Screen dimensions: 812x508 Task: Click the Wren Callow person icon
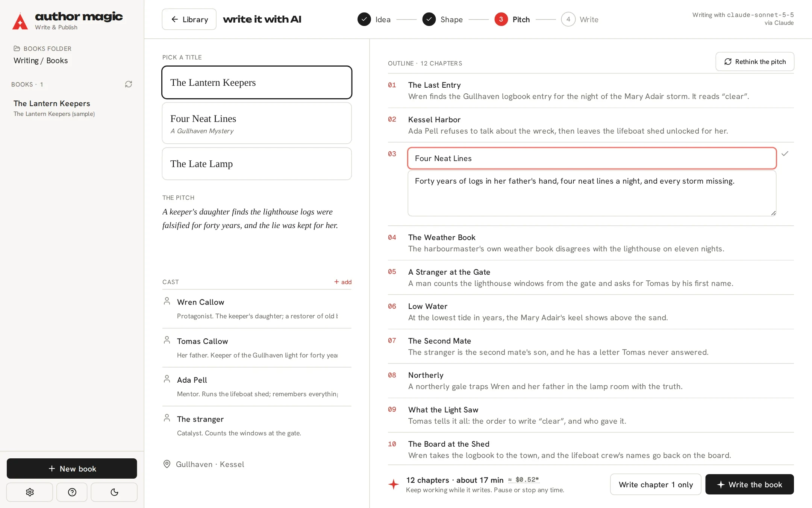click(x=167, y=301)
